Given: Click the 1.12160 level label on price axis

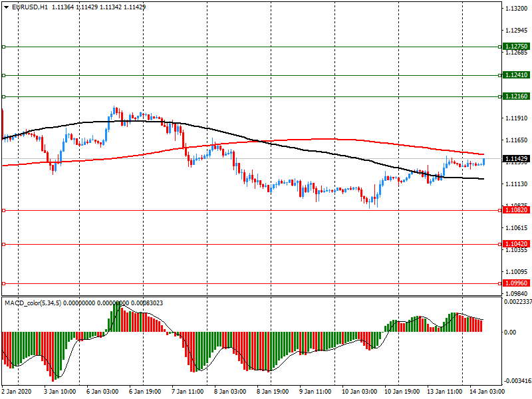Looking at the screenshot, I should [515, 96].
